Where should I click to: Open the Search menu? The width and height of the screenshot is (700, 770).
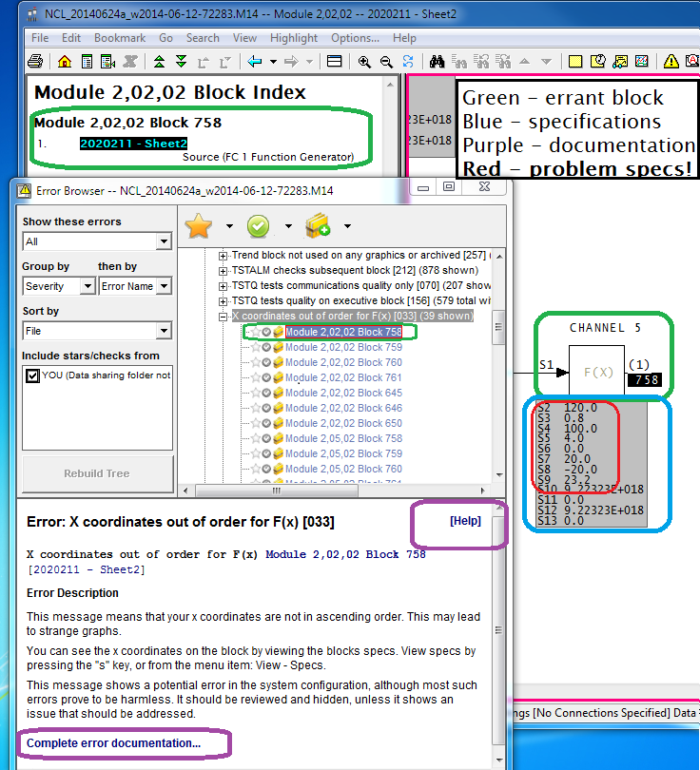coord(203,38)
